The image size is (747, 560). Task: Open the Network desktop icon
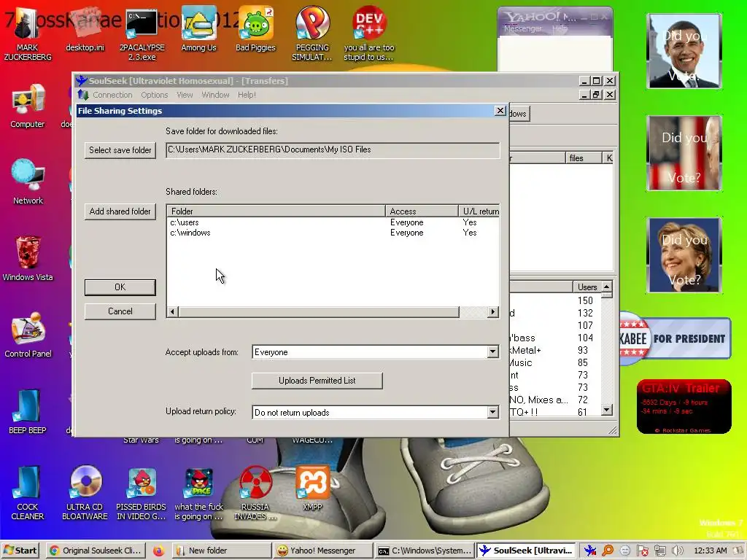coord(28,182)
